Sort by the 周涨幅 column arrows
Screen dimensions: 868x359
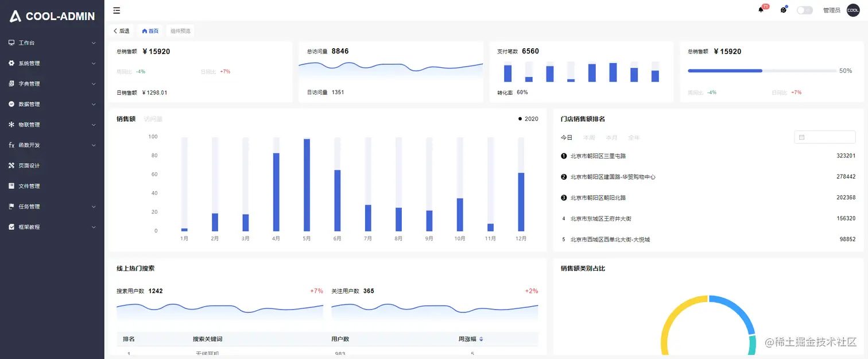coord(481,339)
